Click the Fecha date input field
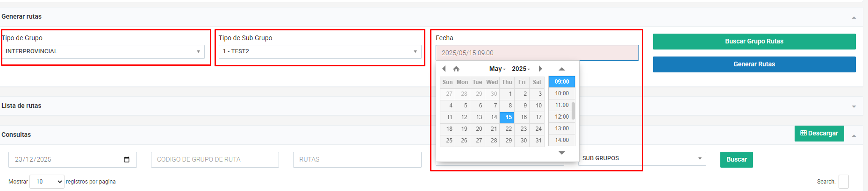Viewport: 868px width, 191px height. [537, 53]
